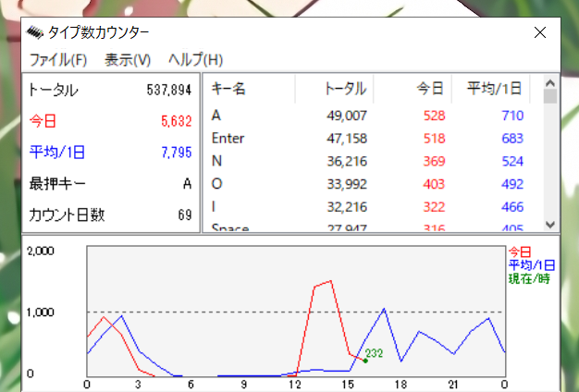The height and width of the screenshot is (392, 579).
Task: Click the トータル label in summary panel
Action: tap(53, 90)
